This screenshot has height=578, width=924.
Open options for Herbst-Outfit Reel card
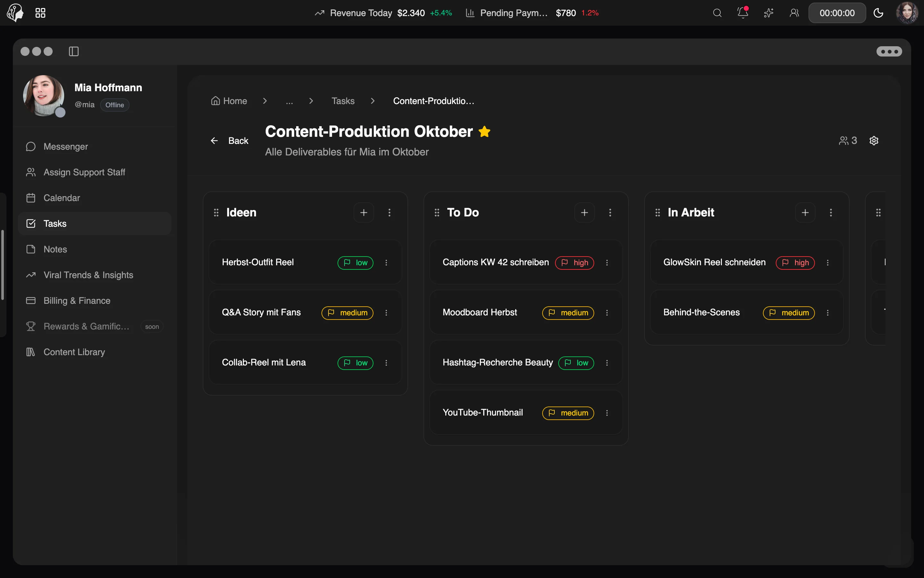point(386,263)
